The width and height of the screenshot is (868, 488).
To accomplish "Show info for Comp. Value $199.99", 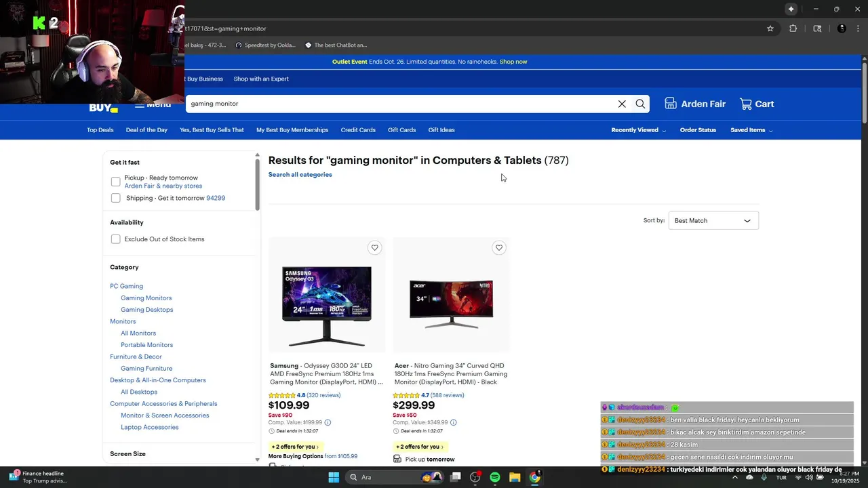I will click(328, 422).
